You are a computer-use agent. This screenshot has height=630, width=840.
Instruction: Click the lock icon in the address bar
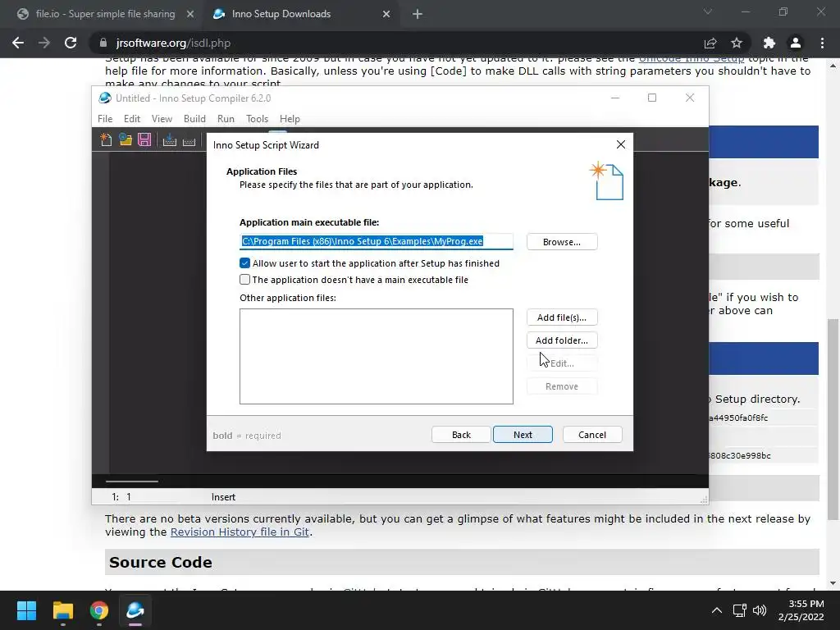click(103, 43)
